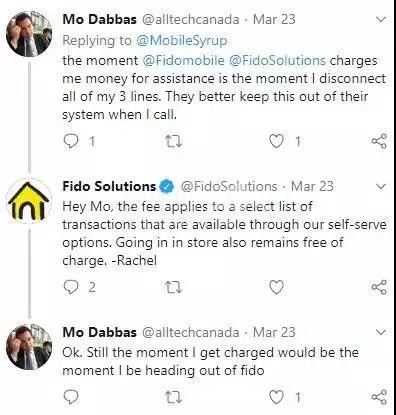Share the Fido Solutions tweet
Screen dimensions: 396x415
pos(379,287)
